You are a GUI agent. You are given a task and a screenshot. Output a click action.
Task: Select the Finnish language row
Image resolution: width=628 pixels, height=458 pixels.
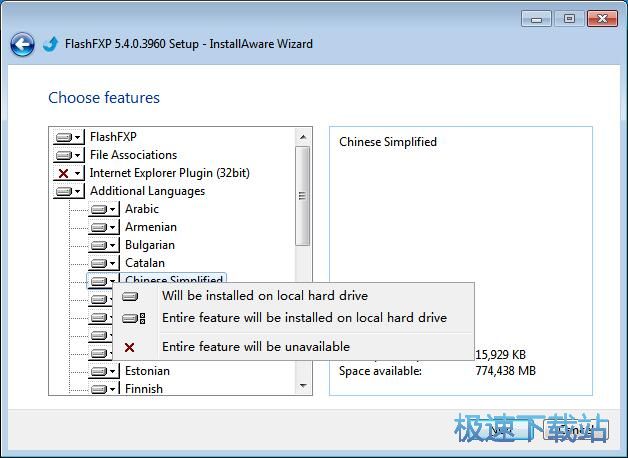click(x=144, y=388)
